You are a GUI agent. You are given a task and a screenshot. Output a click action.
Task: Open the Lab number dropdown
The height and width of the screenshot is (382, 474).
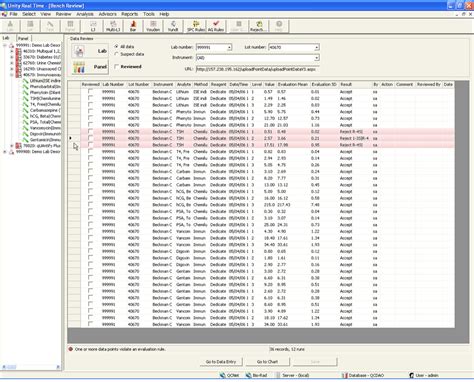pyautogui.click(x=229, y=48)
